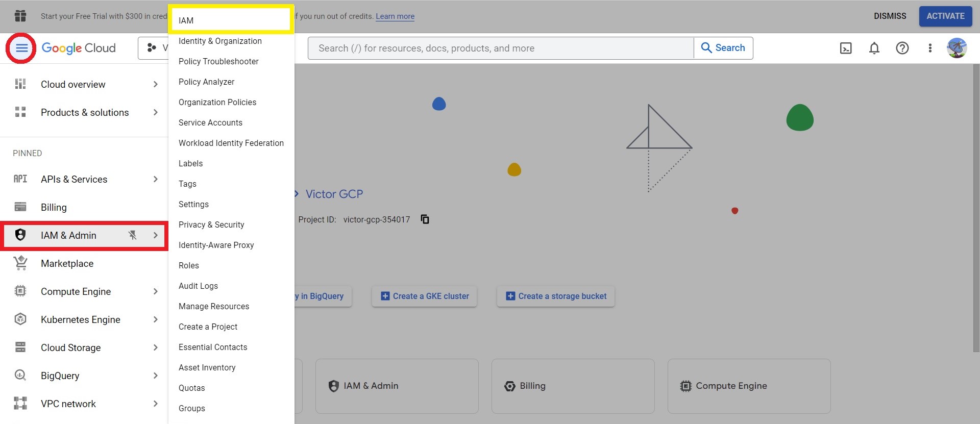Click the Google Cloud logo
This screenshot has height=424, width=980.
(x=79, y=48)
